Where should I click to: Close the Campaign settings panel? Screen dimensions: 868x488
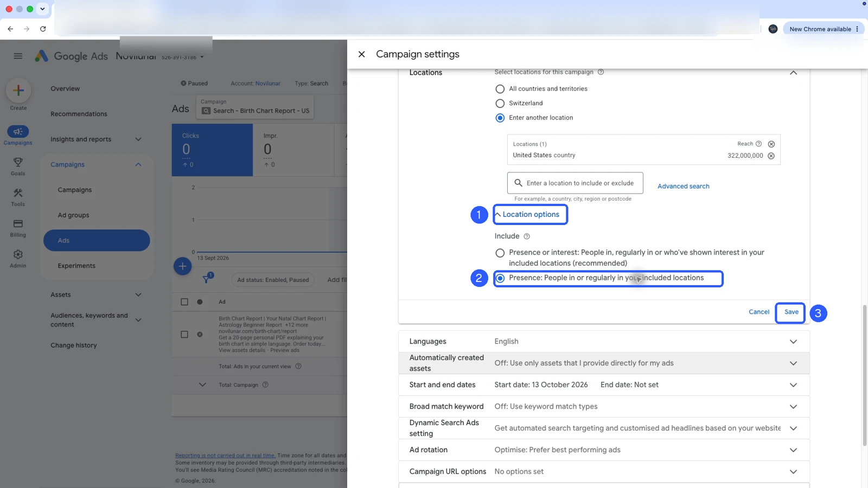click(x=361, y=54)
